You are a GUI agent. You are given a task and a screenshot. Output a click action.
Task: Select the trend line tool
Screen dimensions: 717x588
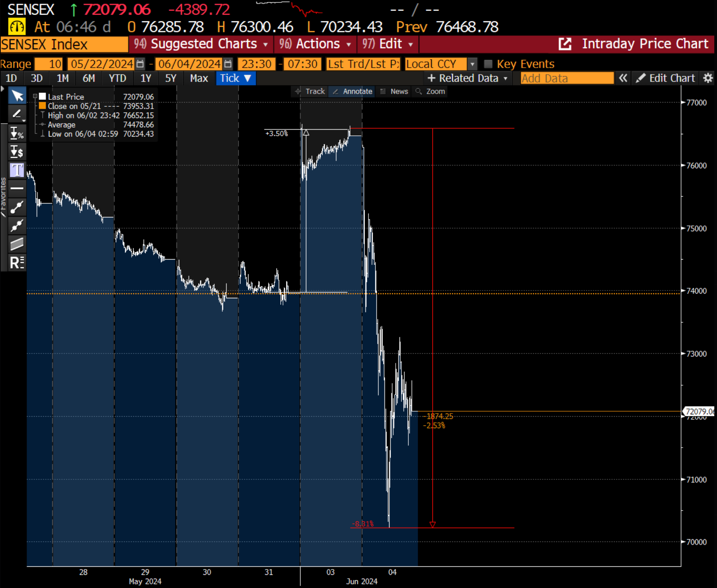17,207
